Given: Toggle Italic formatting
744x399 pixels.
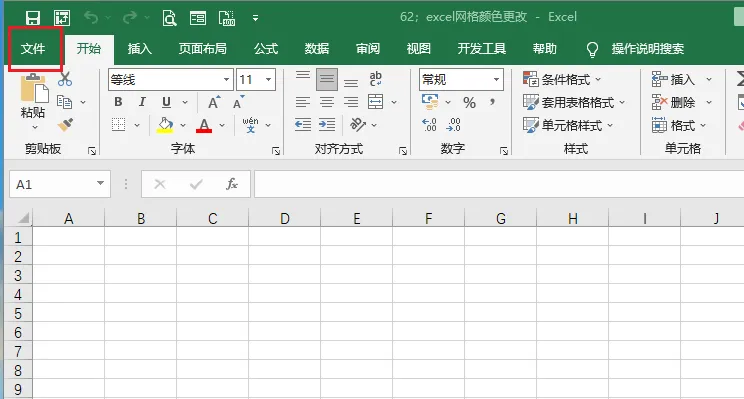Looking at the screenshot, I should 142,102.
